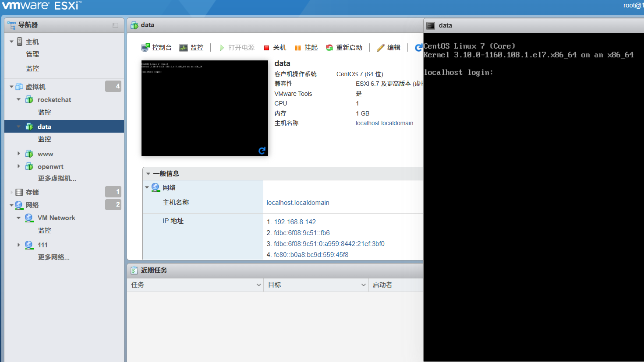This screenshot has height=362, width=644.
Task: Click the virtual machines (虚拟机) icon
Action: (x=19, y=87)
